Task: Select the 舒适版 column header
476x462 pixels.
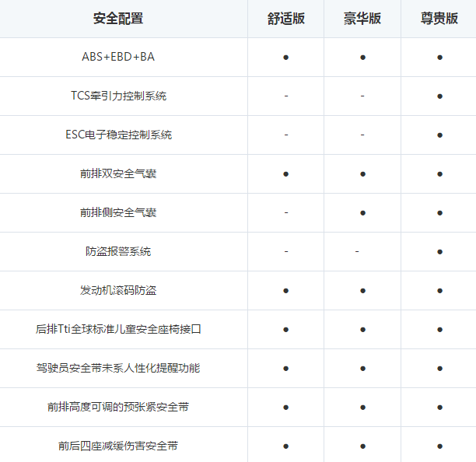Action: point(286,19)
